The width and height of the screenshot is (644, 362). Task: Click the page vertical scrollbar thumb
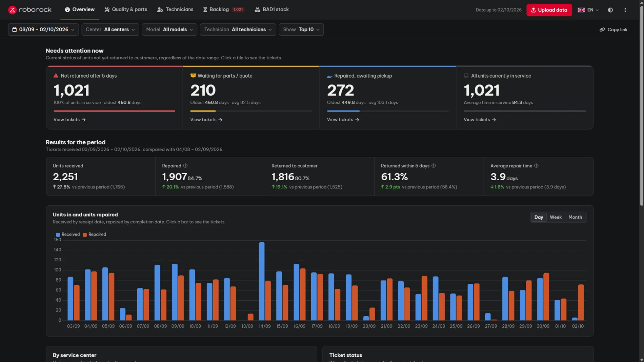641,106
